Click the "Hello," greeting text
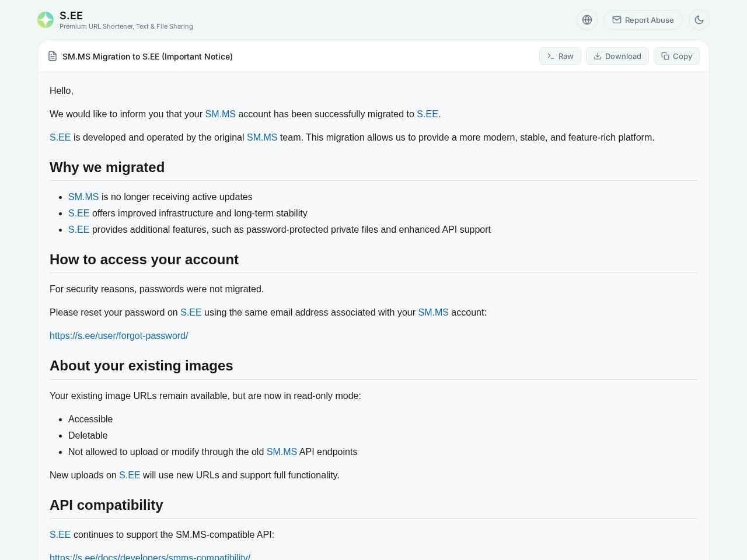The height and width of the screenshot is (560, 747). 61,91
